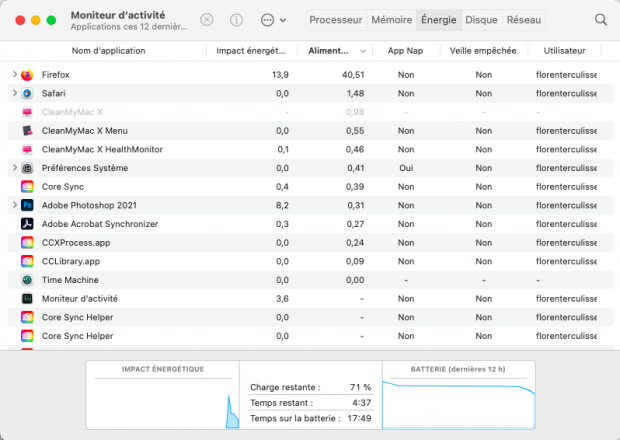This screenshot has width=620, height=440.
Task: Switch to the Processeur tab
Action: coord(336,20)
